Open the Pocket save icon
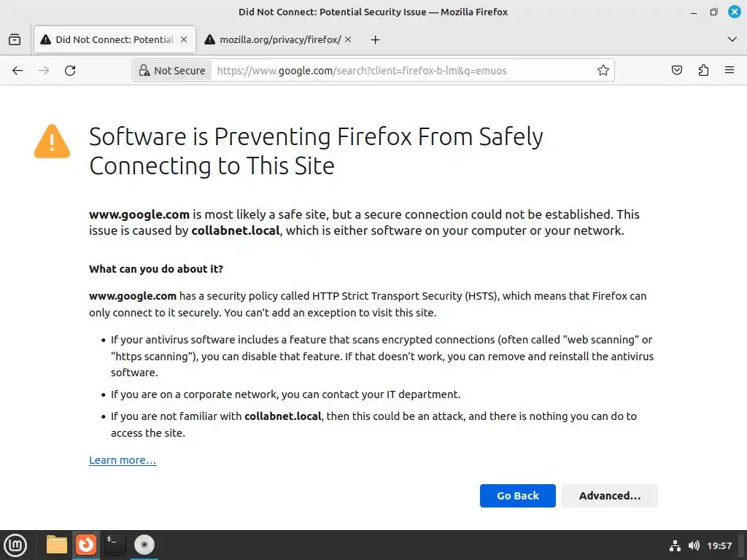The height and width of the screenshot is (560, 747). click(677, 71)
